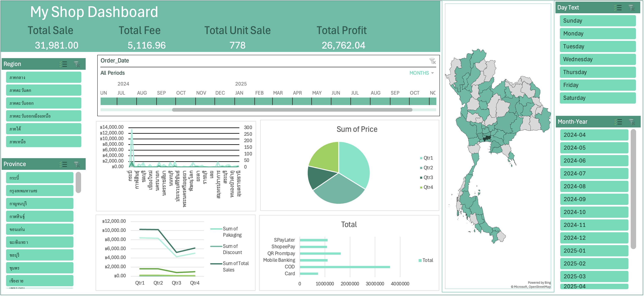Toggle multi-select on the Region slicer

63,64
